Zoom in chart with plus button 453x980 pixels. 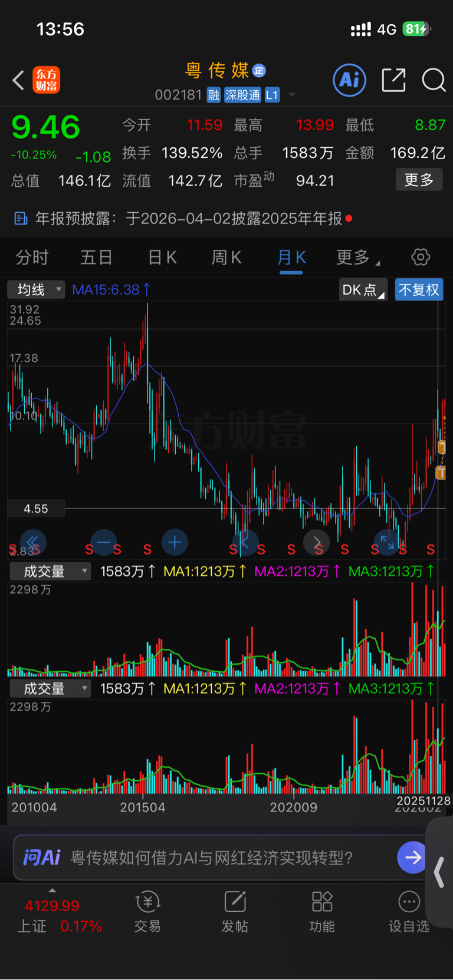click(x=175, y=542)
